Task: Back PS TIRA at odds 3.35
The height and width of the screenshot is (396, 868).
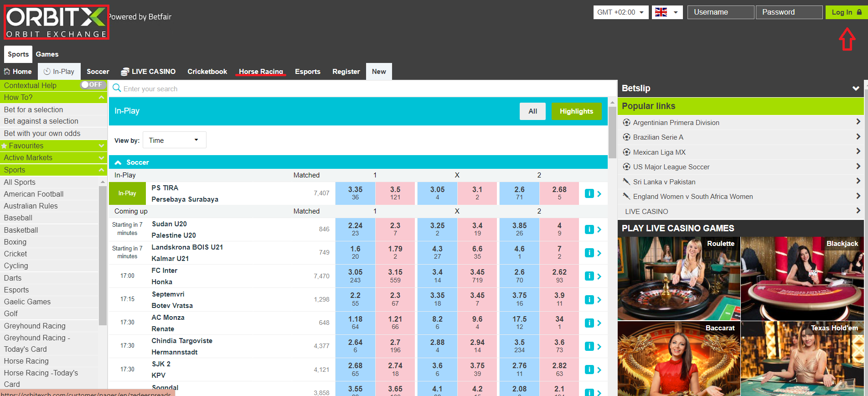Action: [355, 193]
